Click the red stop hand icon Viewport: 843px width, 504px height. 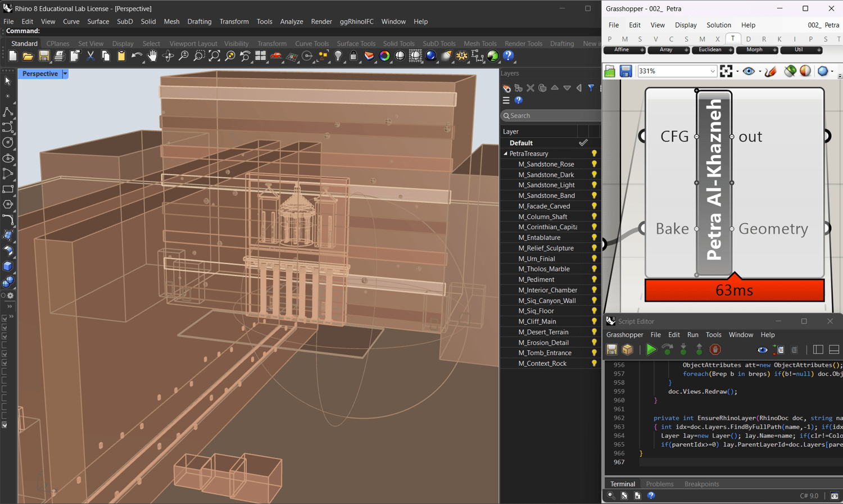point(715,350)
